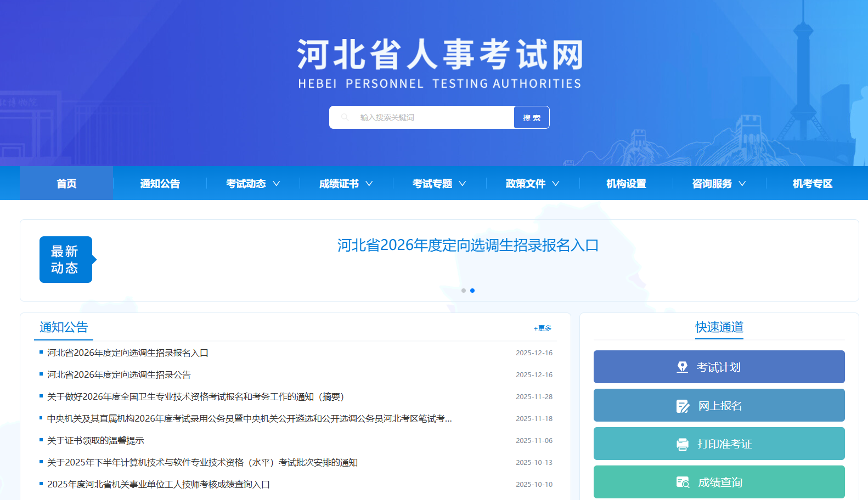
Task: Go to 首页 in navigation bar
Action: click(66, 184)
